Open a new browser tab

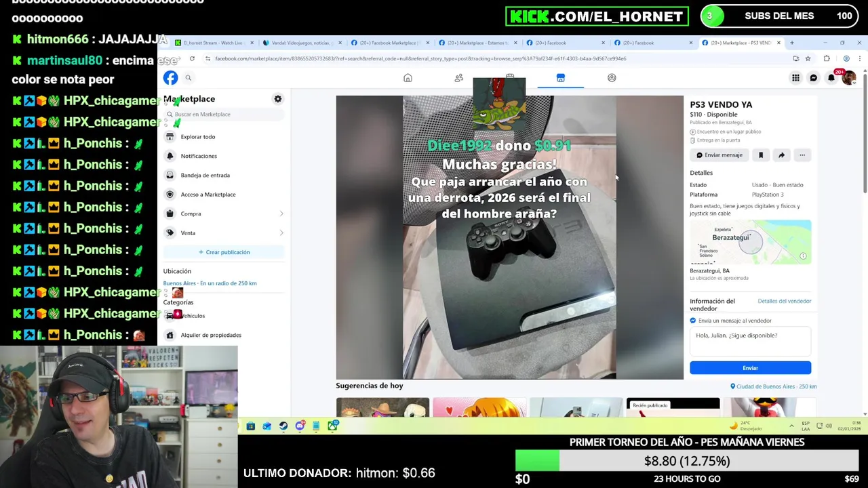click(791, 43)
